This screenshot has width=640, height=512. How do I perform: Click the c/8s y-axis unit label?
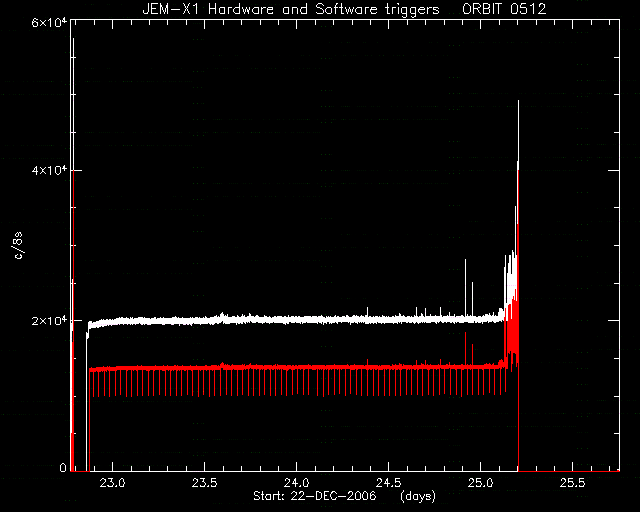coord(18,245)
